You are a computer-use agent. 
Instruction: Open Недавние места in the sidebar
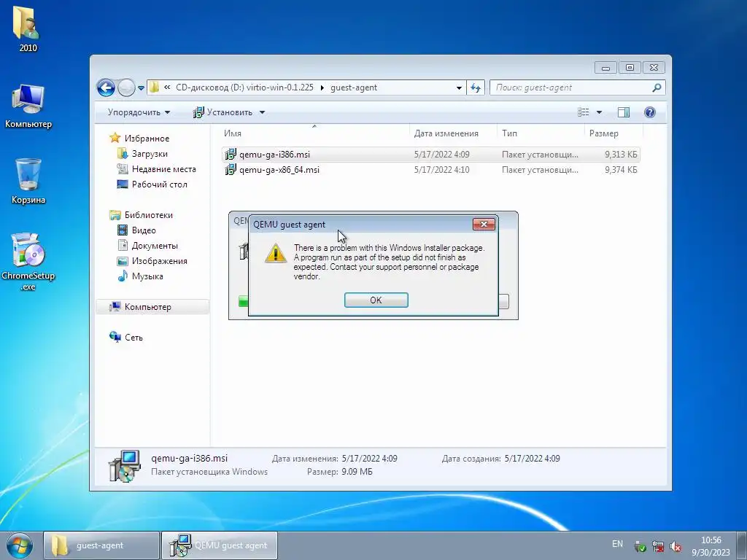[164, 169]
